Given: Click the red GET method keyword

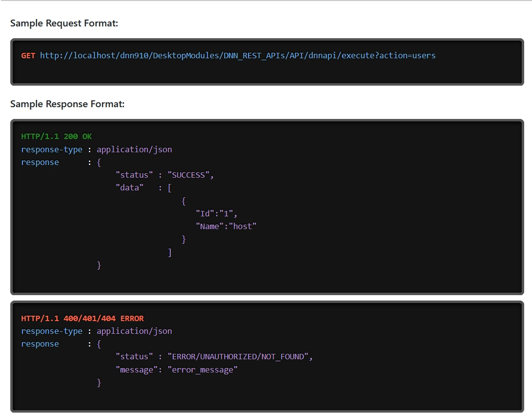Looking at the screenshot, I should pyautogui.click(x=28, y=55).
